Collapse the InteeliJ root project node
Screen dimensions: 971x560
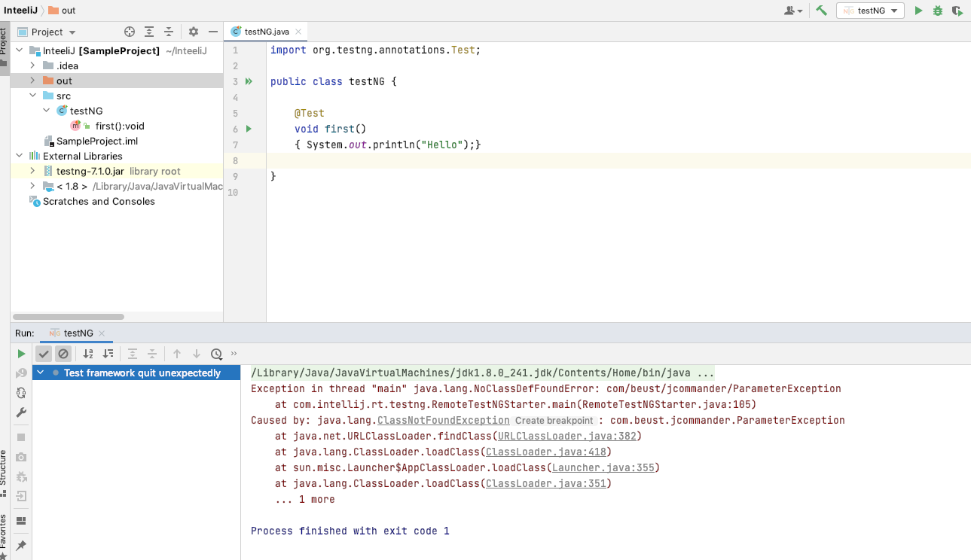[x=19, y=50]
